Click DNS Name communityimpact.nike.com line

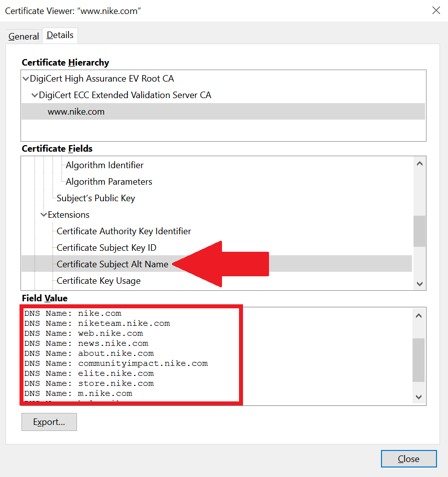tap(116, 363)
